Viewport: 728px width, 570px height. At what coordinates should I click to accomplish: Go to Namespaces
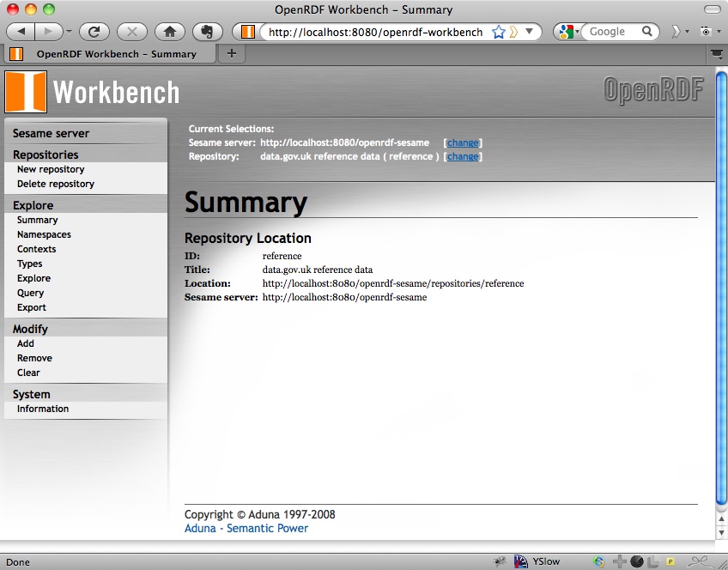tap(44, 234)
